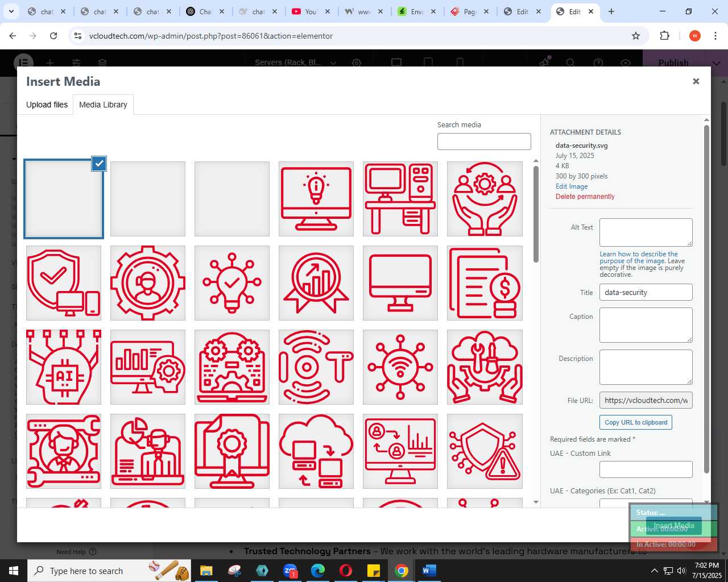
Task: Expand the Servers page title dropdown
Action: (333, 63)
